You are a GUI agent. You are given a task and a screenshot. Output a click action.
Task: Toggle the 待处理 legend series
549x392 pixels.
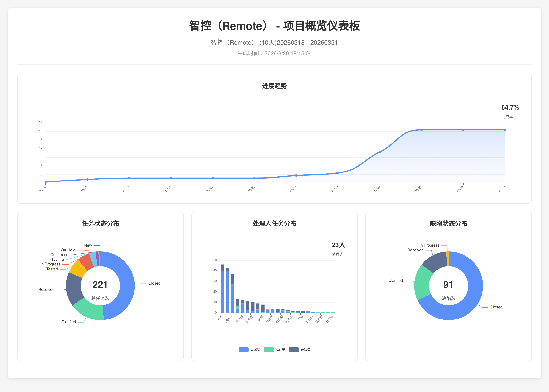[x=305, y=349]
